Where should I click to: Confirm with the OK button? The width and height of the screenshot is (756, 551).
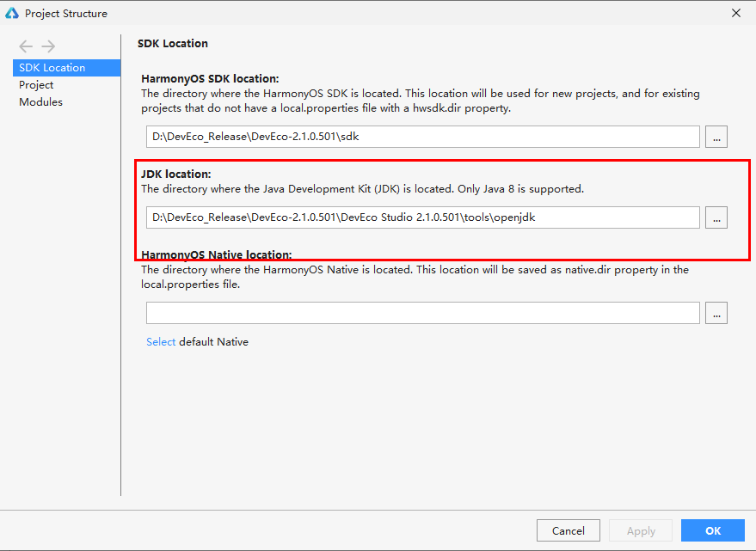tap(713, 530)
